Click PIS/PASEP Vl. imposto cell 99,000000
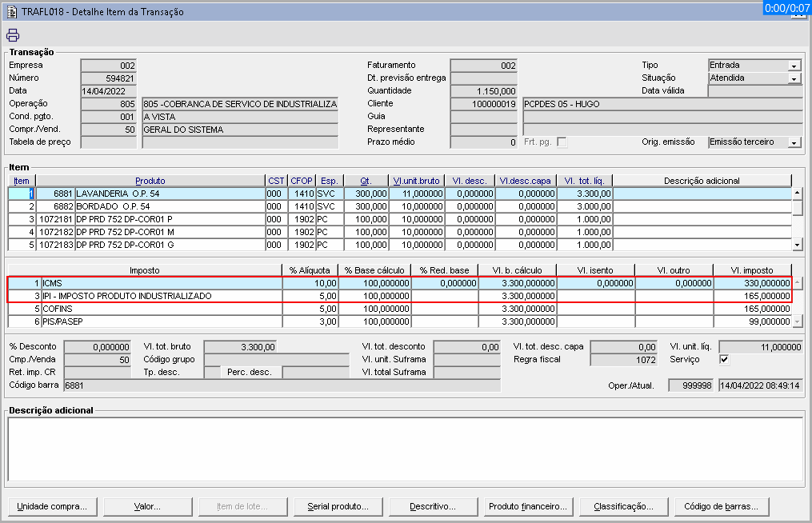This screenshot has width=812, height=523. (753, 321)
